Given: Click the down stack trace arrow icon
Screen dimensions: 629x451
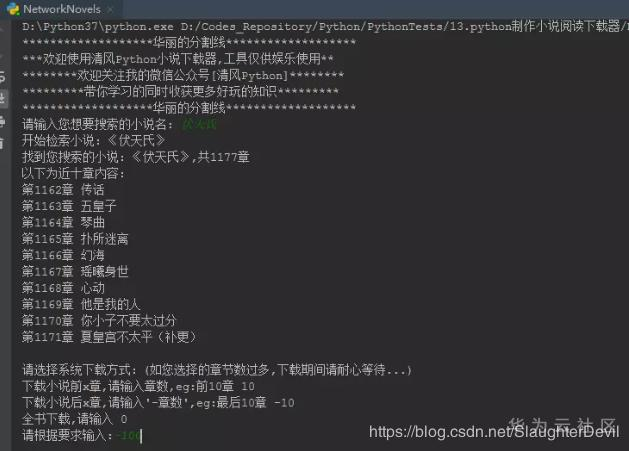Looking at the screenshot, I should pyautogui.click(x=2, y=54).
